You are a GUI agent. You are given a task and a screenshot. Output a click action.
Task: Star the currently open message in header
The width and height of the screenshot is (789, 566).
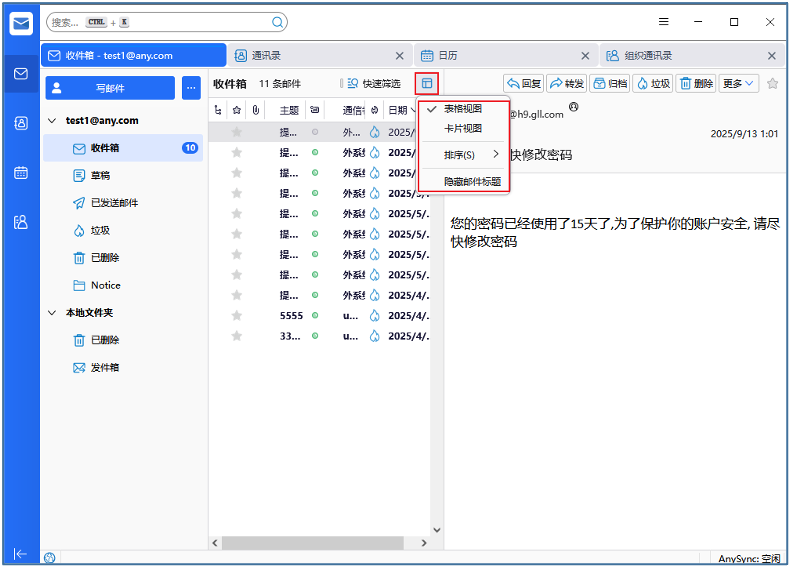coord(772,84)
